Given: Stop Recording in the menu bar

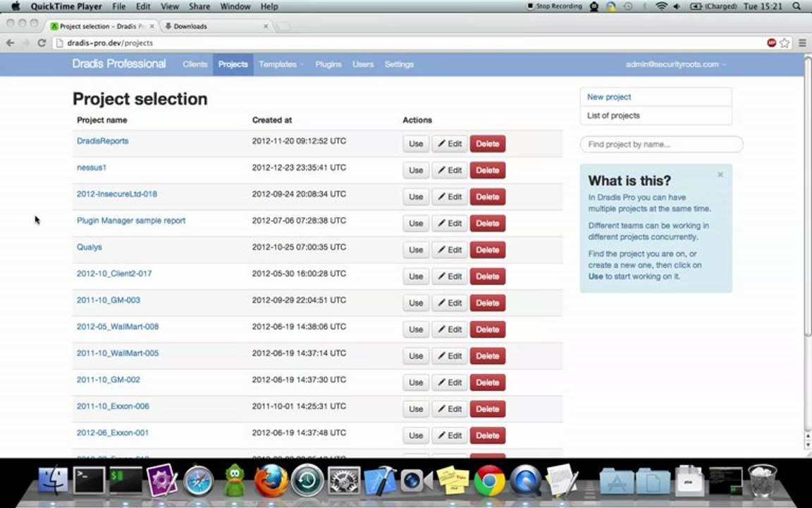Looking at the screenshot, I should tap(555, 6).
